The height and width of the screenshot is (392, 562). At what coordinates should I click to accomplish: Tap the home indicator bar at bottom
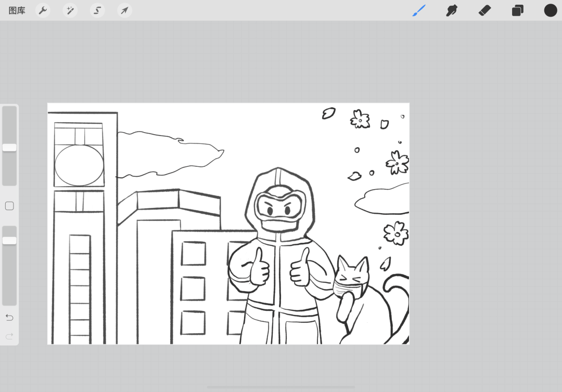coord(281,387)
